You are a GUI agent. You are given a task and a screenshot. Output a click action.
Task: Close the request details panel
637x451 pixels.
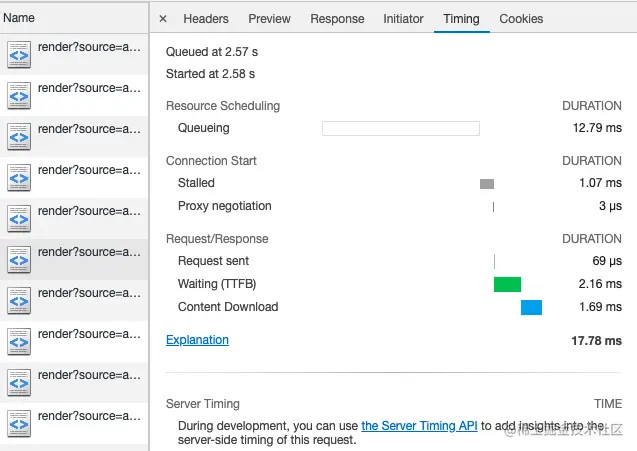[x=163, y=19]
